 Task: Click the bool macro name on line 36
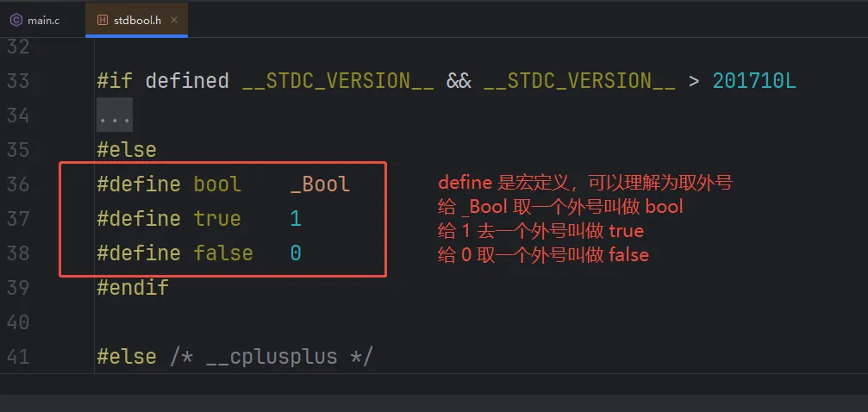[217, 184]
